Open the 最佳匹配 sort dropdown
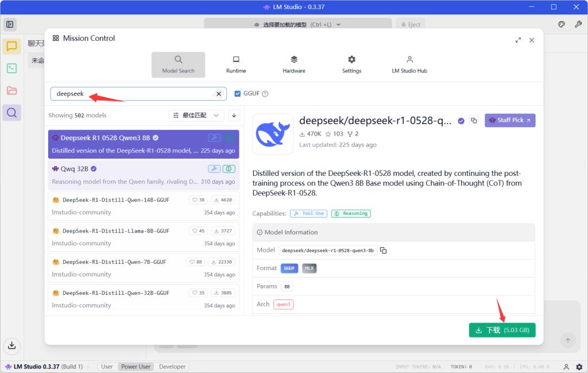This screenshot has width=588, height=373. (x=196, y=116)
